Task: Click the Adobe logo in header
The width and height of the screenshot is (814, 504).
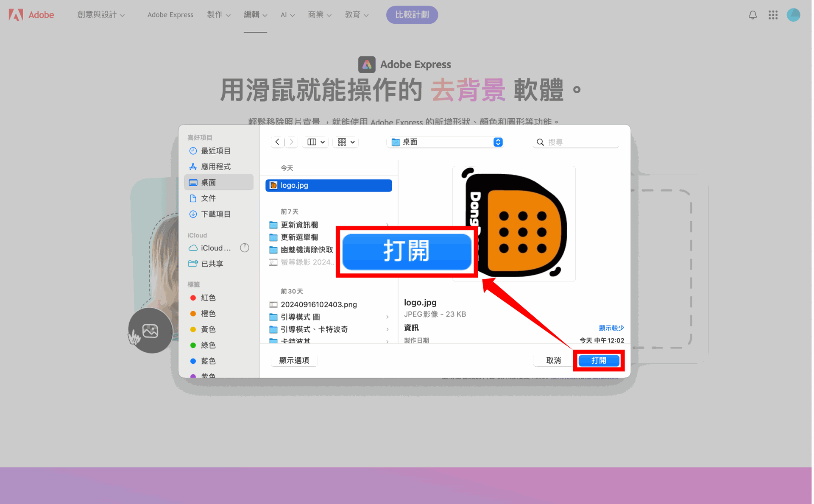Action: point(31,15)
